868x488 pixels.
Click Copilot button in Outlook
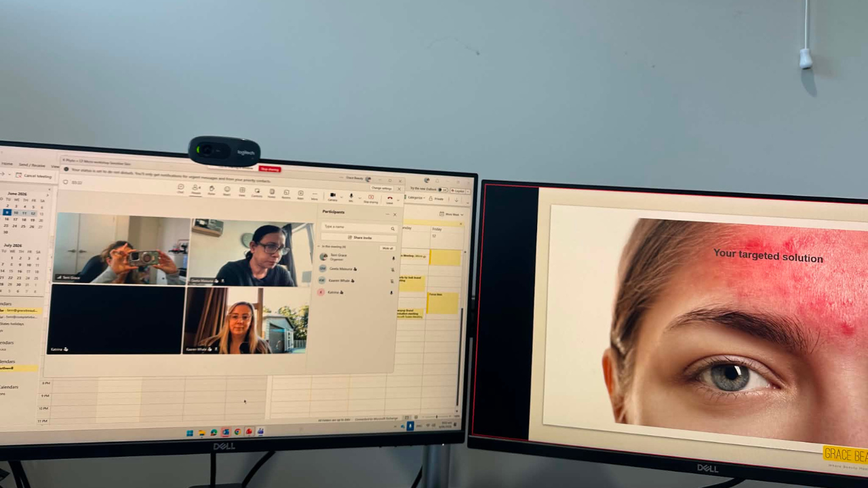click(458, 191)
